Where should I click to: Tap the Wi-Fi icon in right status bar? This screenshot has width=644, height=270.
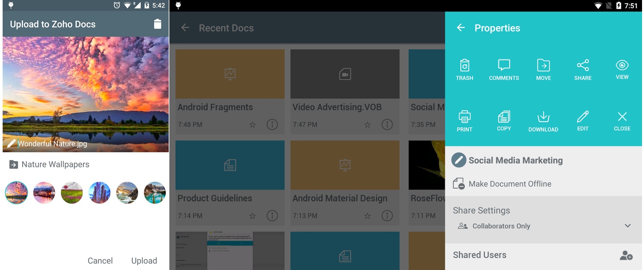(598, 6)
